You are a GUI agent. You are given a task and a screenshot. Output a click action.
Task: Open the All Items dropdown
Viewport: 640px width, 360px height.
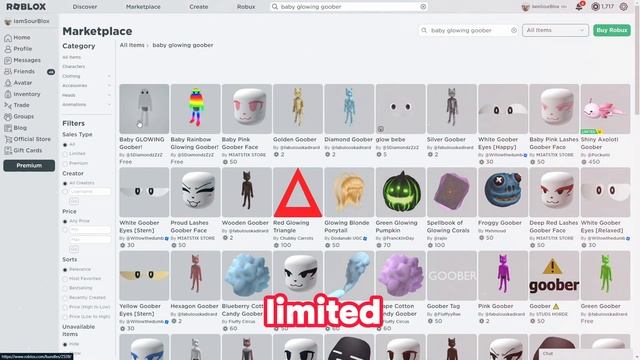(x=555, y=30)
